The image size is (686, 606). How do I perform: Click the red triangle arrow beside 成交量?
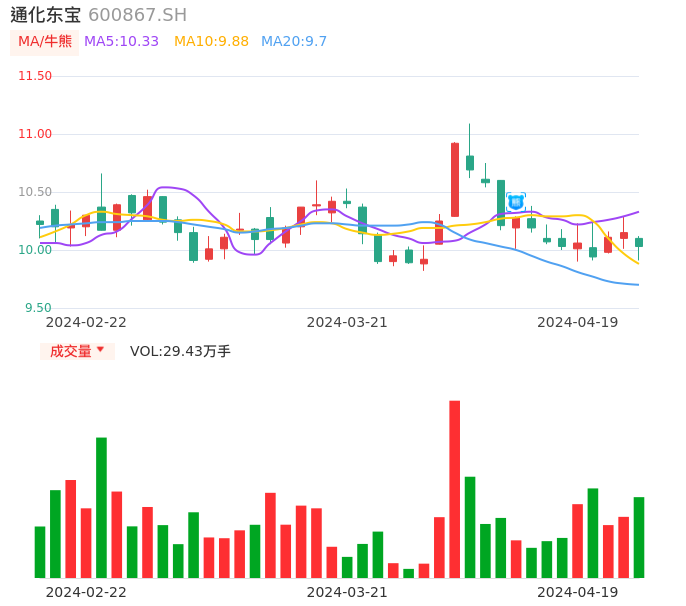coord(101,349)
